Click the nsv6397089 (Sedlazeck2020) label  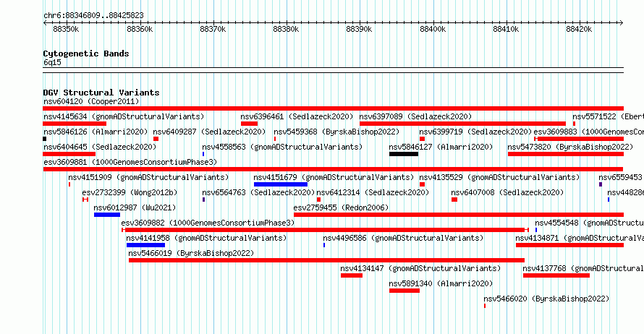click(x=415, y=116)
